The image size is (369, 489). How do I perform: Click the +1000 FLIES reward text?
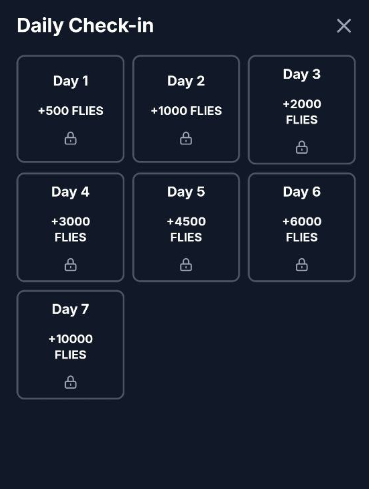pyautogui.click(x=186, y=111)
